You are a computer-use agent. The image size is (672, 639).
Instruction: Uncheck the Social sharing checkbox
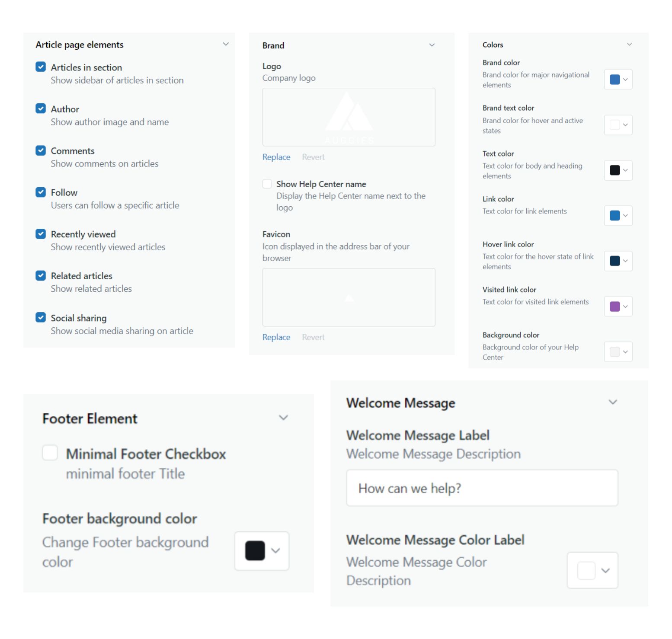(41, 318)
